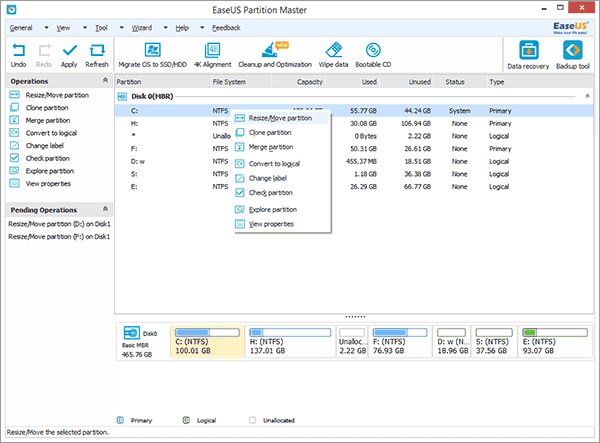The image size is (600, 443).
Task: Open dropdown arrow next to Wizard
Action: tap(165, 28)
